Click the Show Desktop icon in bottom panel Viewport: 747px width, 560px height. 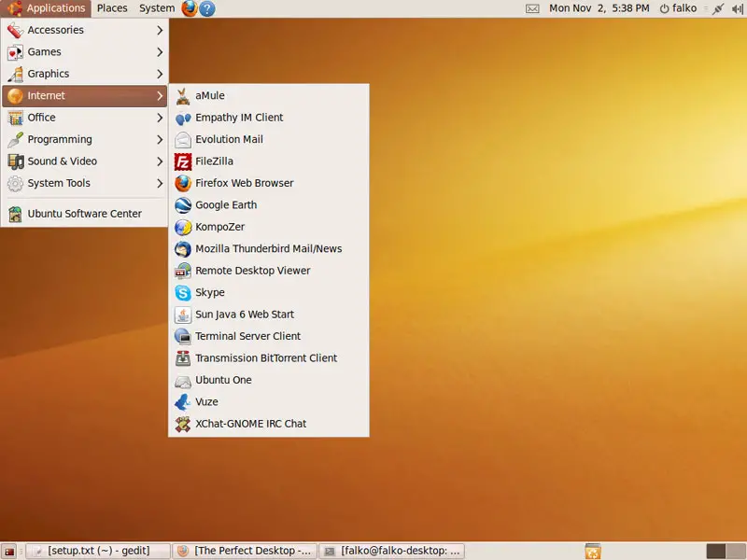pyautogui.click(x=9, y=552)
